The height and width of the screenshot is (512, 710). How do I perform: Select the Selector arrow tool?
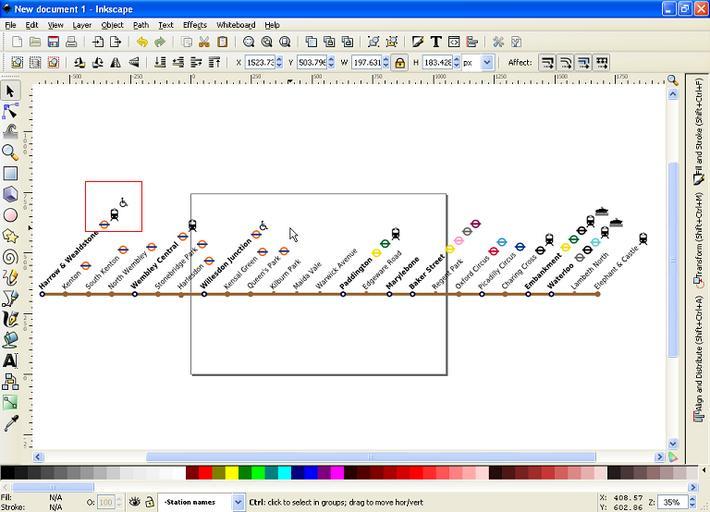10,91
